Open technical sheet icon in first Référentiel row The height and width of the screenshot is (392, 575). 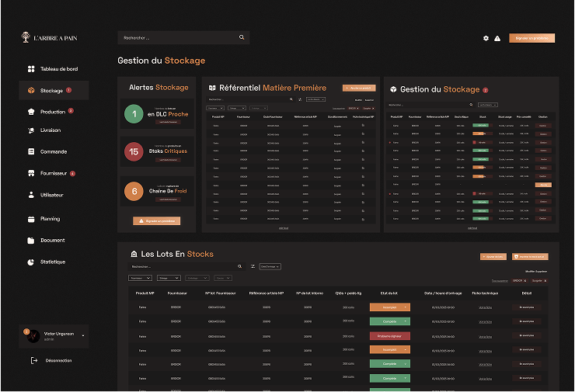tap(363, 125)
